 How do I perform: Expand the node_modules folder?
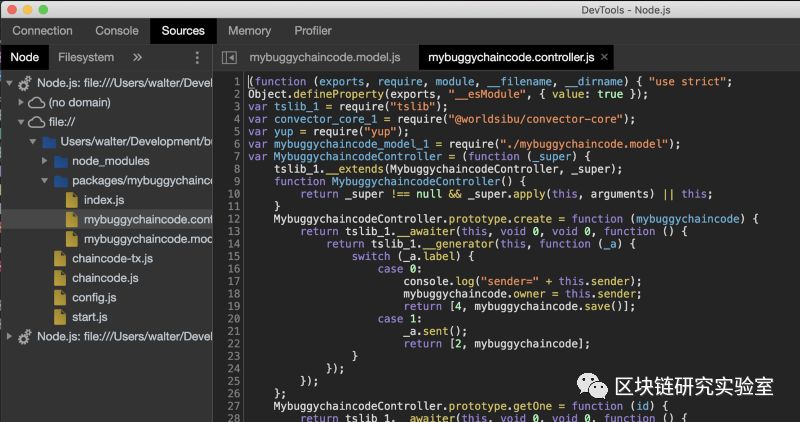tap(45, 161)
